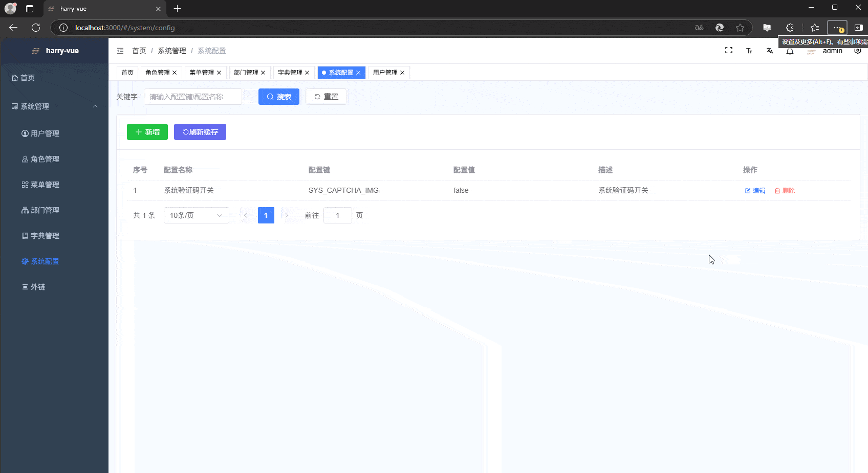Delete the 系统验证码开关 row
868x473 pixels.
785,191
